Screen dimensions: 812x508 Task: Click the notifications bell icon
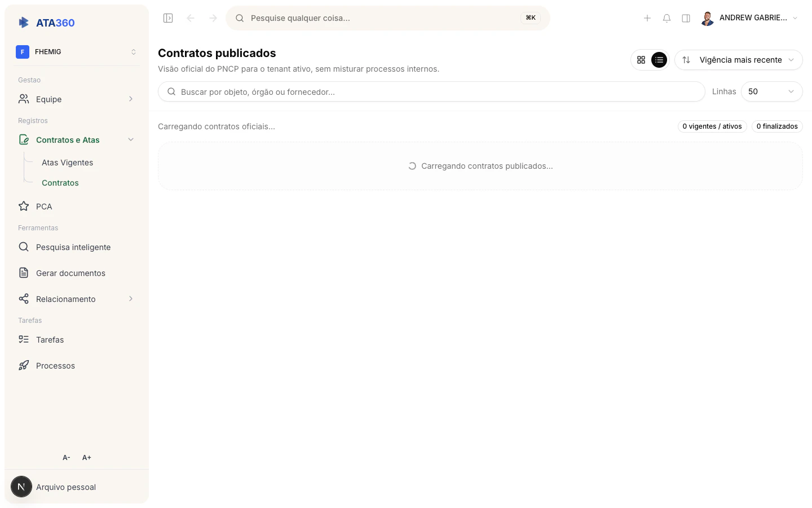coord(667,17)
